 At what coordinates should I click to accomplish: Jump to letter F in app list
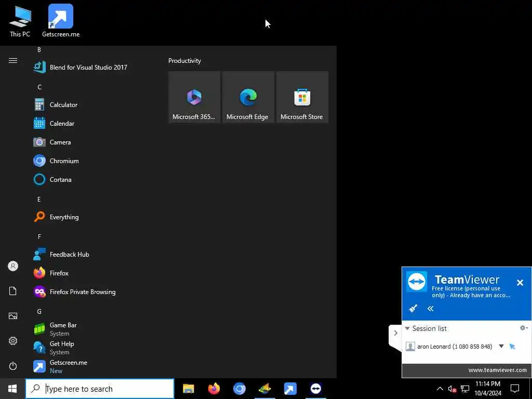pos(39,236)
